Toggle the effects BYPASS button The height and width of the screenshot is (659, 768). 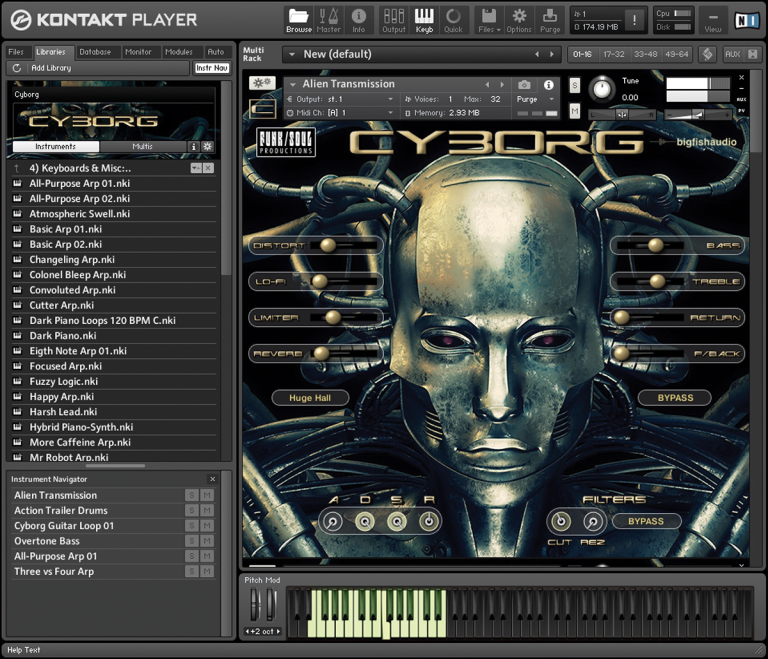[675, 398]
